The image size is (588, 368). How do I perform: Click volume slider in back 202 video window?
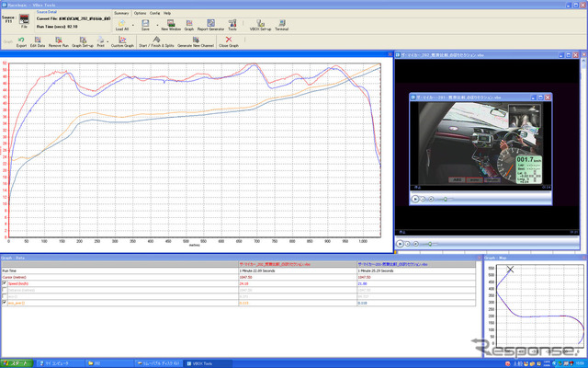click(x=429, y=244)
